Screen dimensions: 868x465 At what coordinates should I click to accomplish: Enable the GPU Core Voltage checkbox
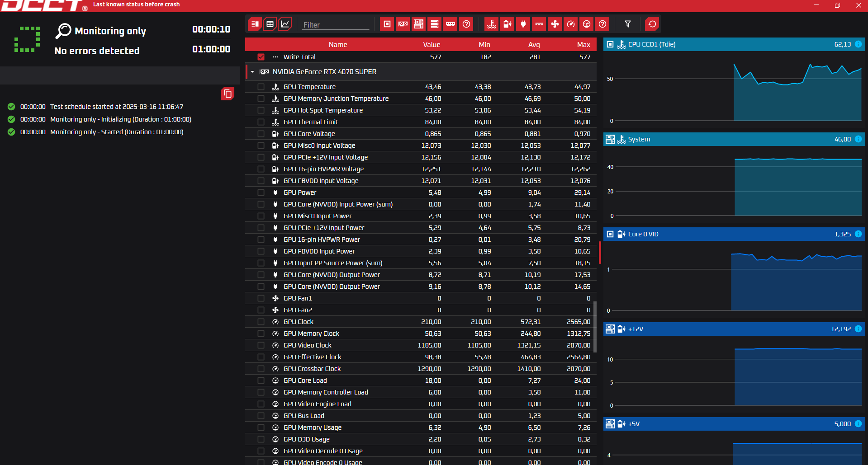point(261,134)
